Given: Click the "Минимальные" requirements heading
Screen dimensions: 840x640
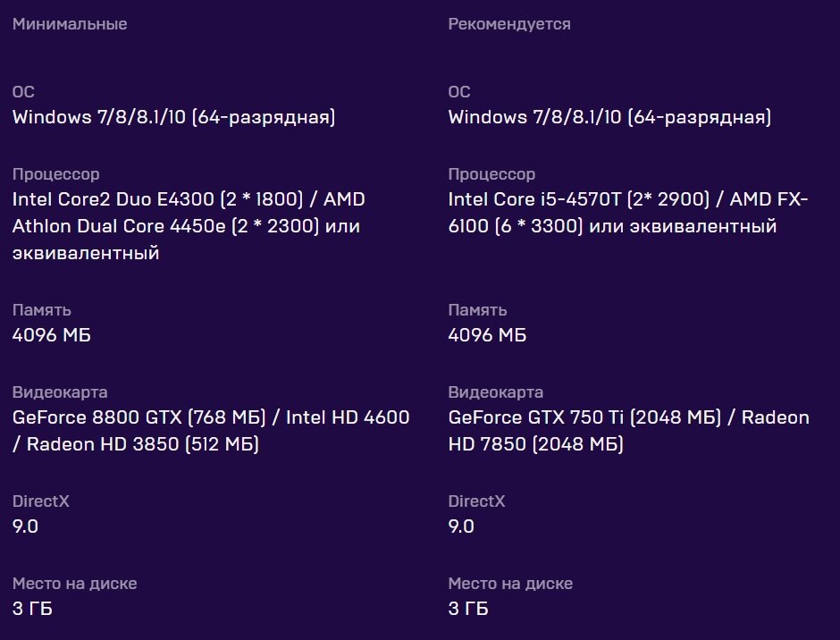Looking at the screenshot, I should click(70, 24).
